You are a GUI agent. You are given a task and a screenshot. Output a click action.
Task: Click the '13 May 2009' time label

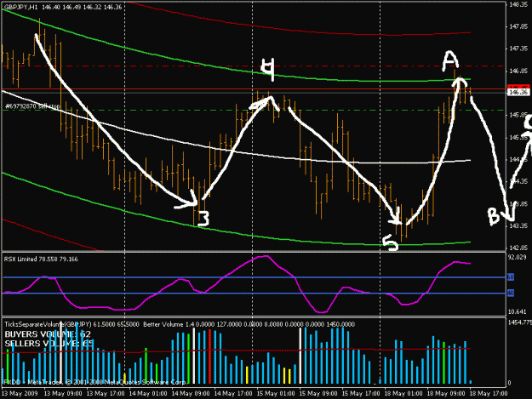[20, 394]
